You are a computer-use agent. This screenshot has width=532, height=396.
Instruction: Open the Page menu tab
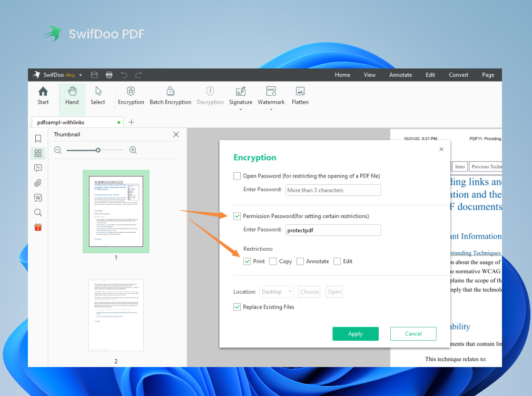[488, 75]
